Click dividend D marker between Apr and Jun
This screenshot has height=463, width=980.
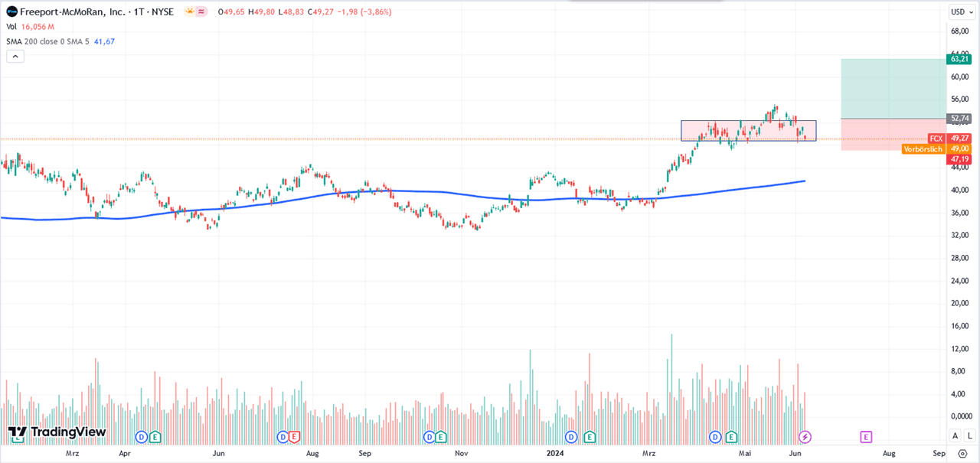(141, 437)
